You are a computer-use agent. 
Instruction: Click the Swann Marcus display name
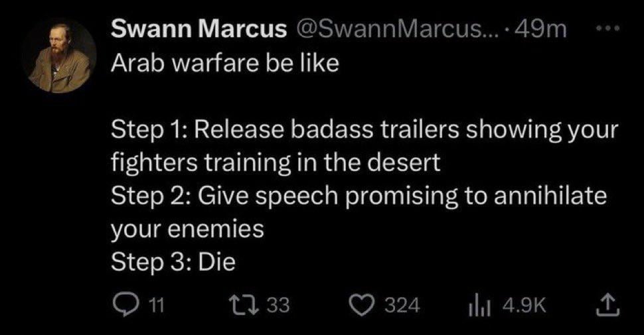pyautogui.click(x=199, y=29)
